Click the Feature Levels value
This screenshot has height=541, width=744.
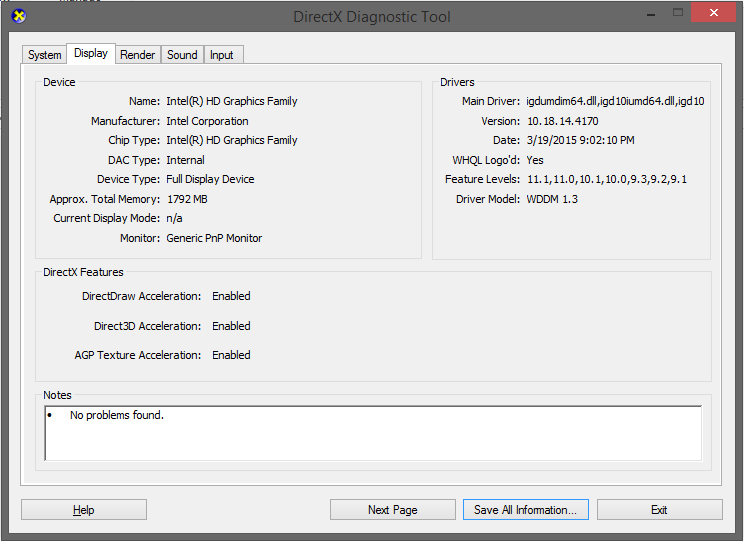click(607, 179)
